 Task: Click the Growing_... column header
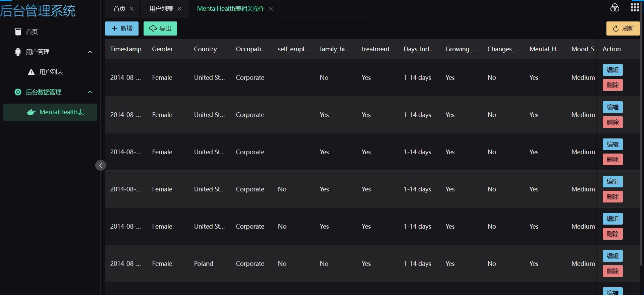pos(461,49)
